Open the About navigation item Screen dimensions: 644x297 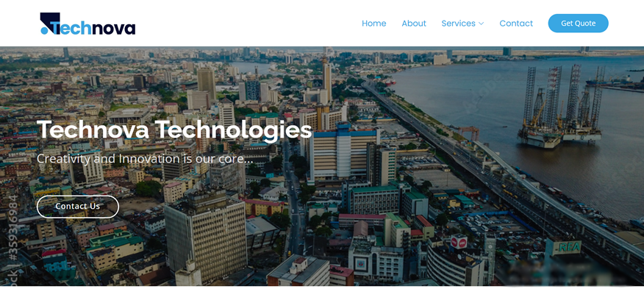(x=414, y=24)
